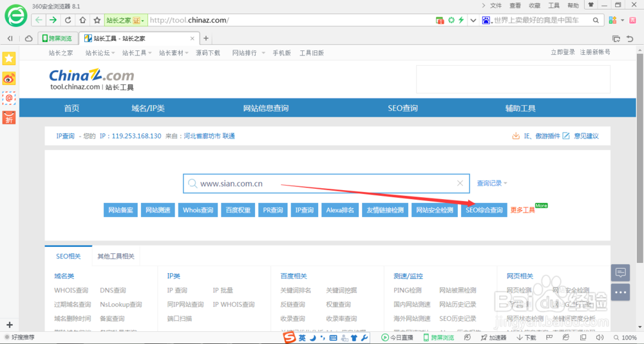Open the mail @ sidebar icon

click(x=9, y=98)
